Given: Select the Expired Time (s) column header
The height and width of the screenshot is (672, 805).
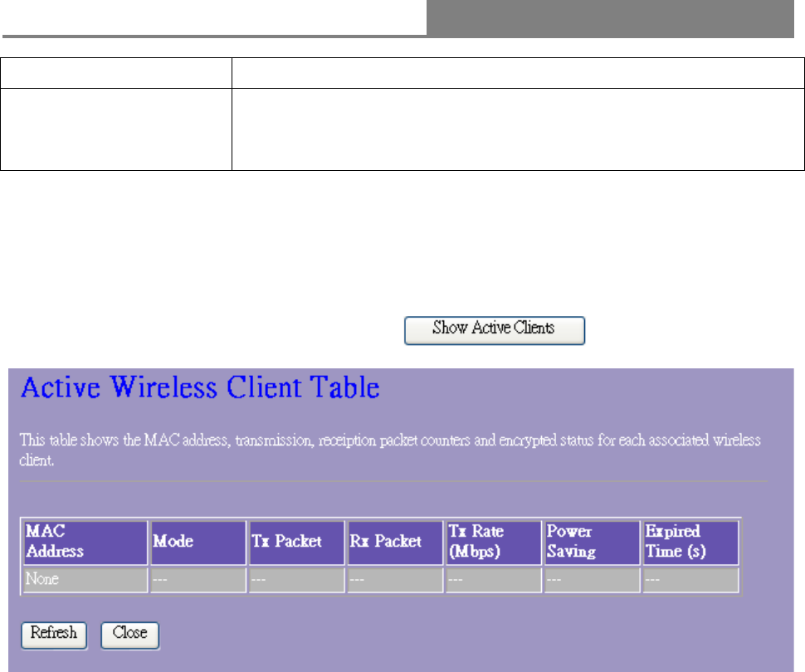Looking at the screenshot, I should coord(691,543).
